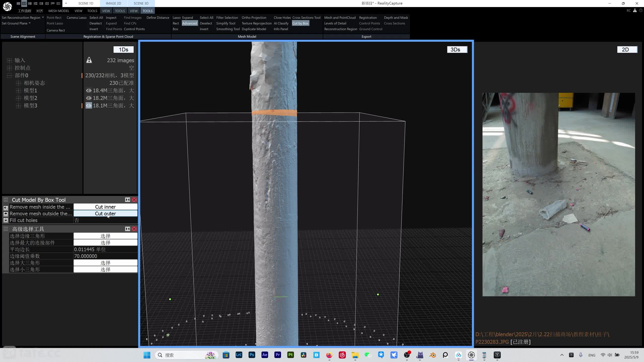
Task: Click the Cut outer button
Action: pyautogui.click(x=105, y=214)
